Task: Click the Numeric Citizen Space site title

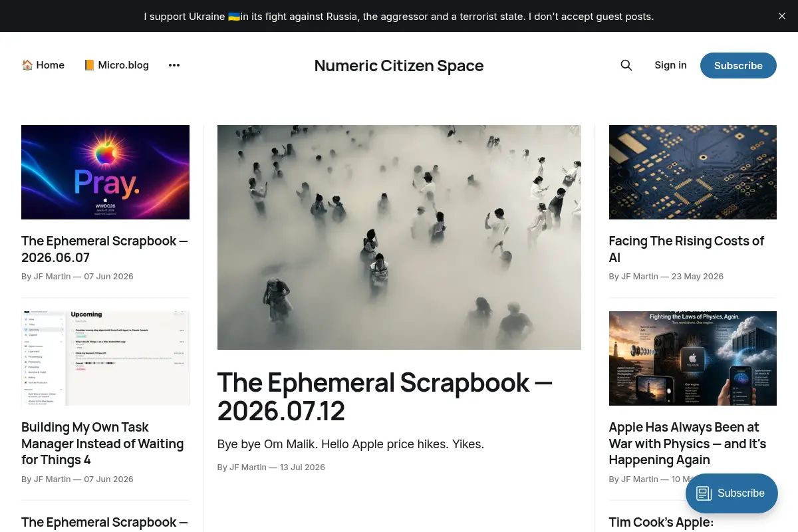Action: pyautogui.click(x=399, y=66)
